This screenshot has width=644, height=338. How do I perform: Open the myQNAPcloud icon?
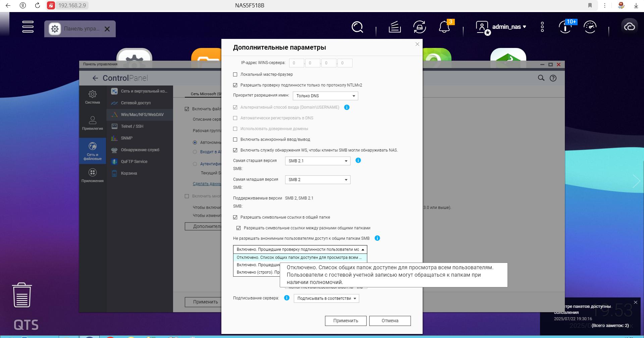pyautogui.click(x=629, y=26)
